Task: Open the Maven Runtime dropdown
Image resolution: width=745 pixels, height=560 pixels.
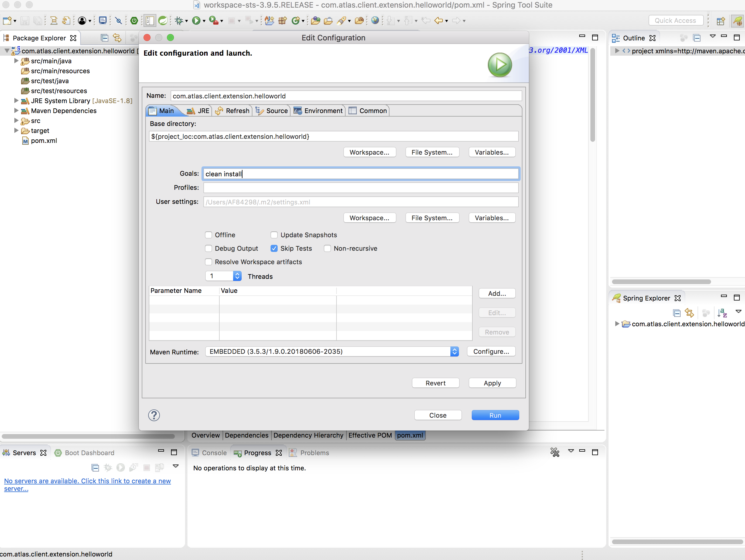Action: click(332, 351)
